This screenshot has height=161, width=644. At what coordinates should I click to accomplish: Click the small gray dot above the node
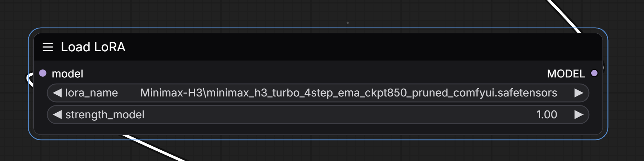tap(347, 23)
